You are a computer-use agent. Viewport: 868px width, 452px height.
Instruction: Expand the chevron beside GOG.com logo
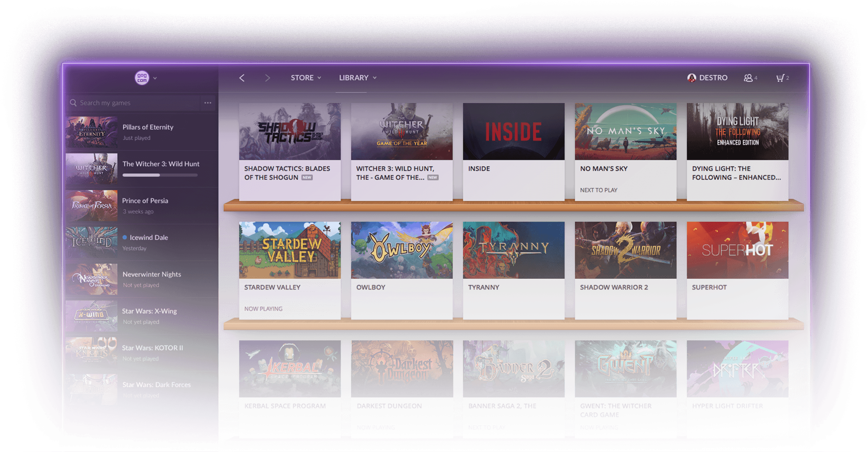155,78
